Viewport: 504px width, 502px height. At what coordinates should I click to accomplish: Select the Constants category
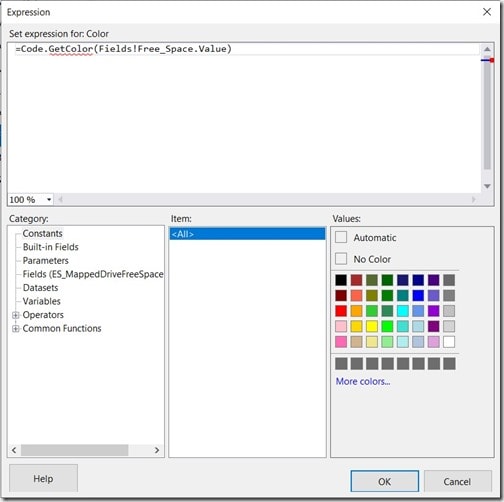(x=42, y=233)
